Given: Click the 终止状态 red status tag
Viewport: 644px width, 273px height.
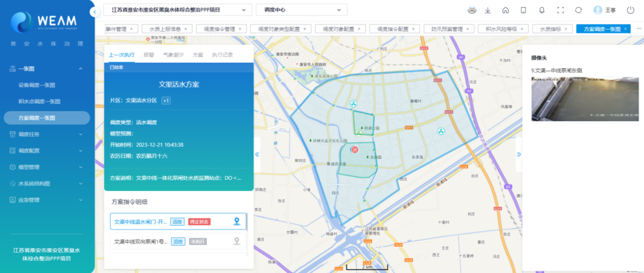Looking at the screenshot, I should point(199,222).
